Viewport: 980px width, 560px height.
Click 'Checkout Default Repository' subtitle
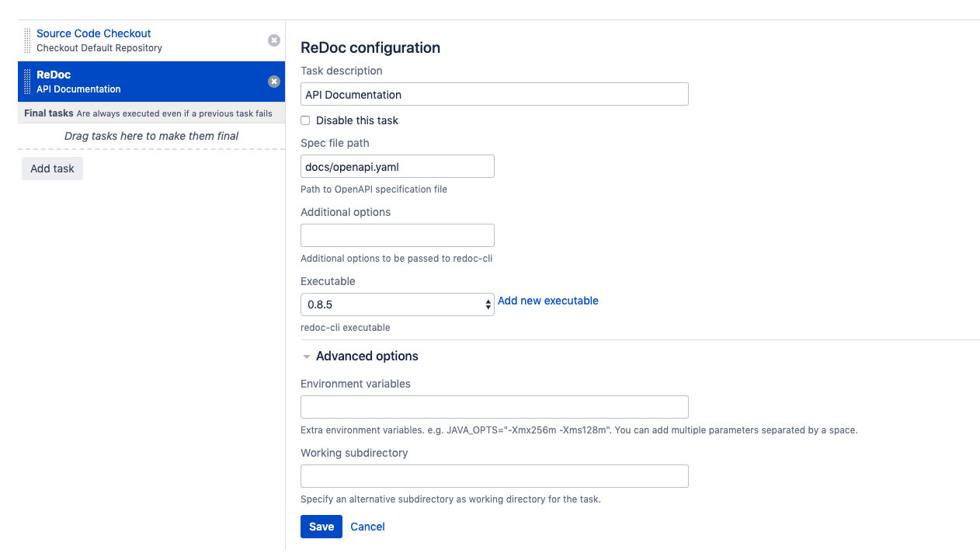click(99, 48)
